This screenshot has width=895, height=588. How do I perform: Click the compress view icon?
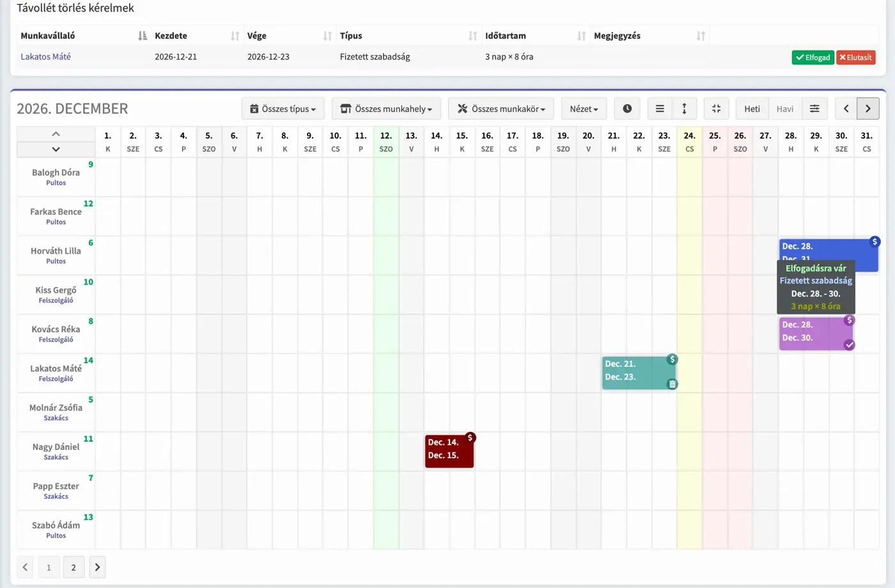coord(716,109)
